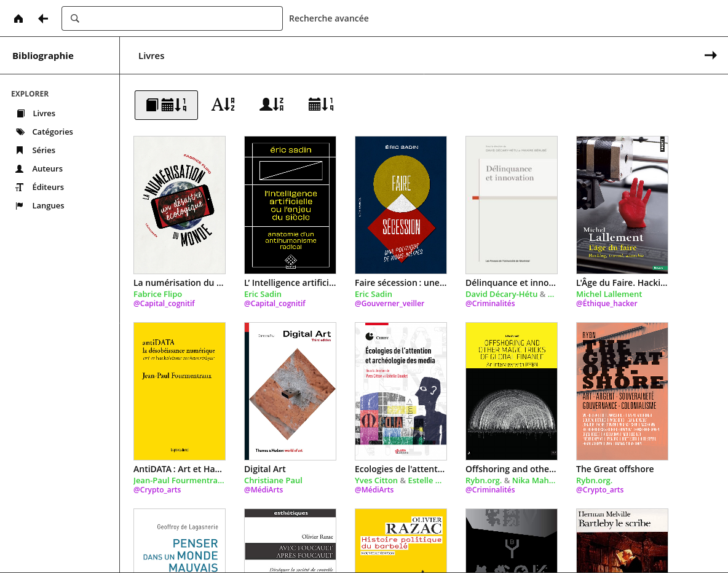Click the right arrow next to Livres header
This screenshot has height=573, width=728.
click(710, 56)
